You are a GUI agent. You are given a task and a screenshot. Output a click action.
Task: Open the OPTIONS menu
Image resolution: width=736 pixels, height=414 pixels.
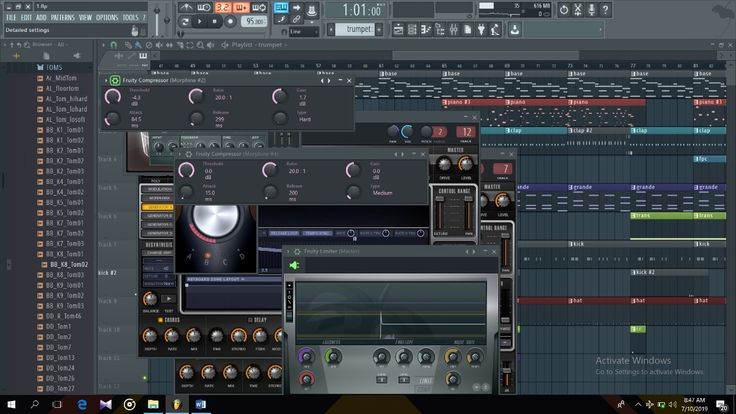coord(107,17)
